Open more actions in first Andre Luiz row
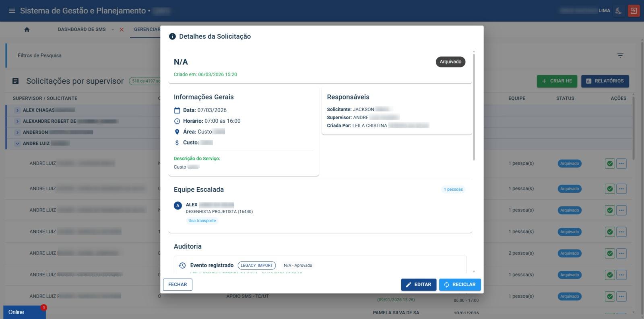Viewport: 644px width, 319px height. coord(621,164)
